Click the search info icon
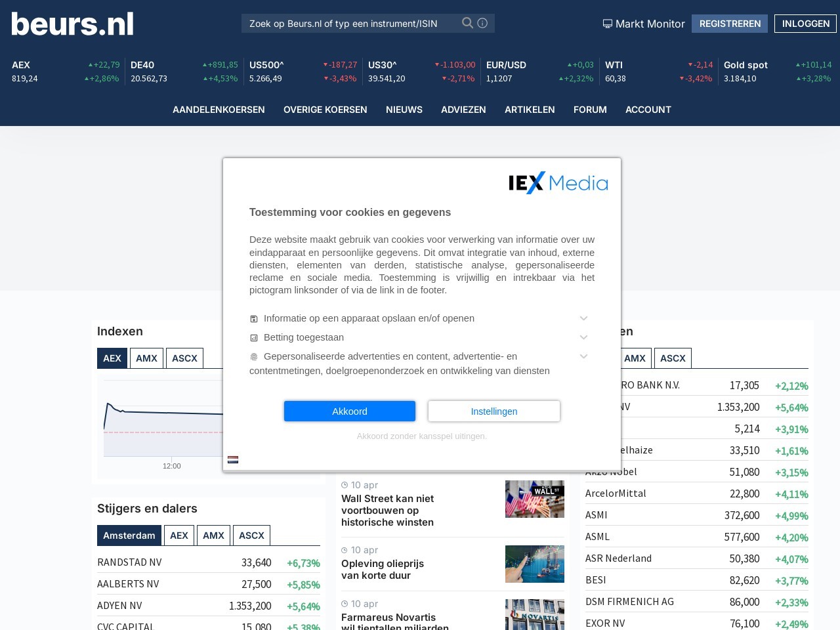 [x=482, y=23]
